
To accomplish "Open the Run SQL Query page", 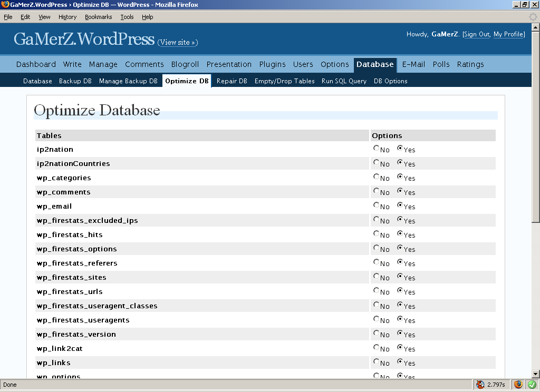I will (344, 81).
